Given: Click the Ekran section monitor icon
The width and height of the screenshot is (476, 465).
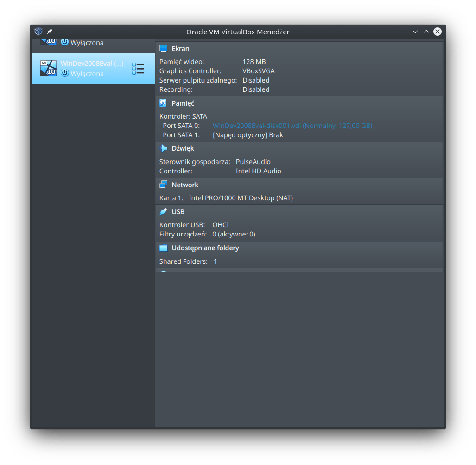Looking at the screenshot, I should click(x=163, y=49).
